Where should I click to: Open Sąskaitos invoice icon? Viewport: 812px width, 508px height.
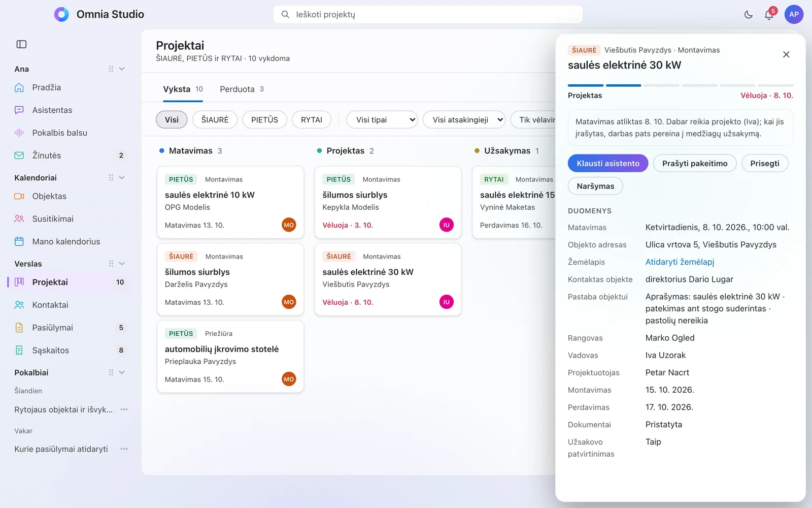click(19, 350)
